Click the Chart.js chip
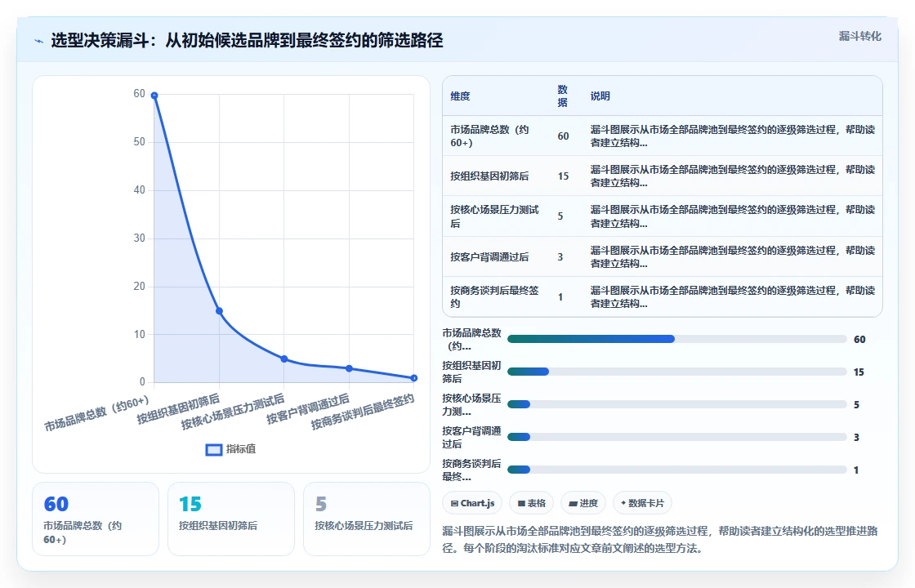The height and width of the screenshot is (588, 915). (472, 503)
